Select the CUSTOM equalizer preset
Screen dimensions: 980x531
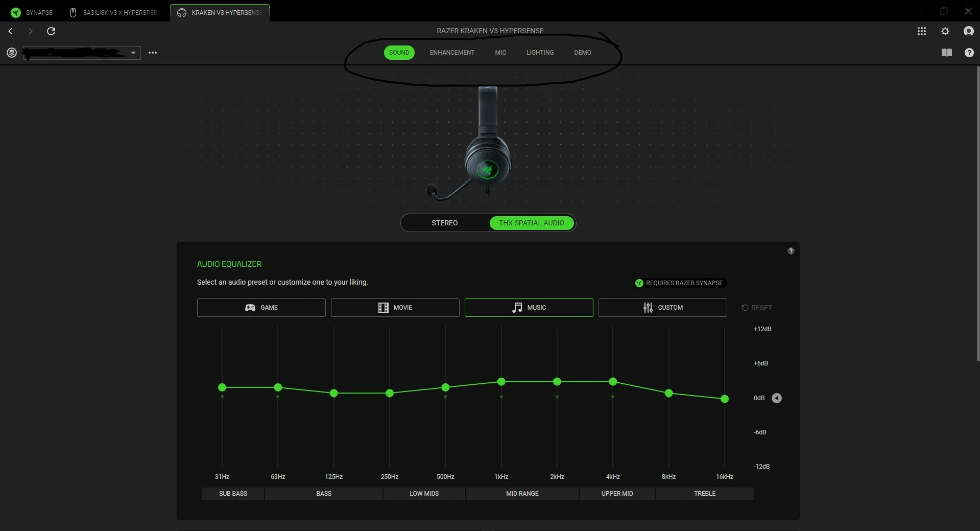[663, 308]
